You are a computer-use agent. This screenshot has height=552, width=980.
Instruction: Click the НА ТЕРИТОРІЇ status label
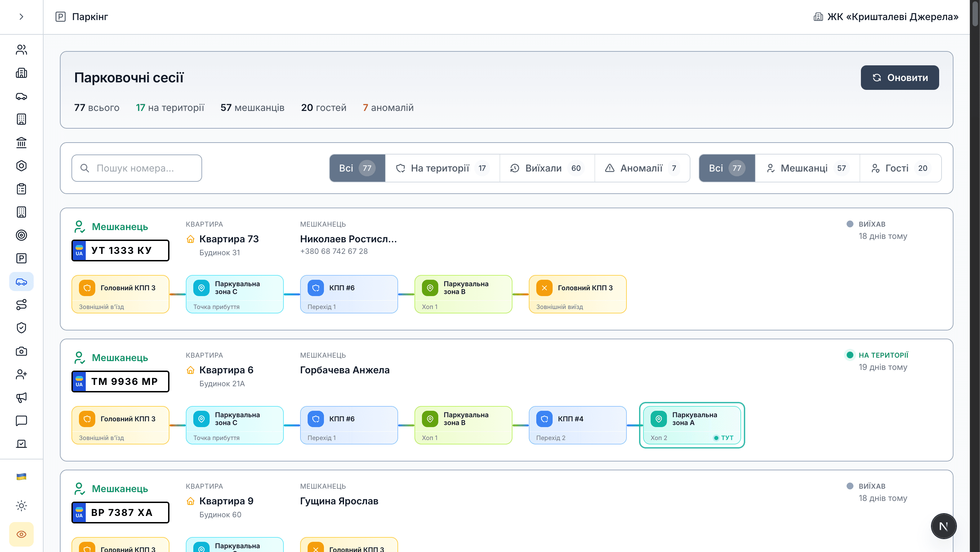pos(883,355)
